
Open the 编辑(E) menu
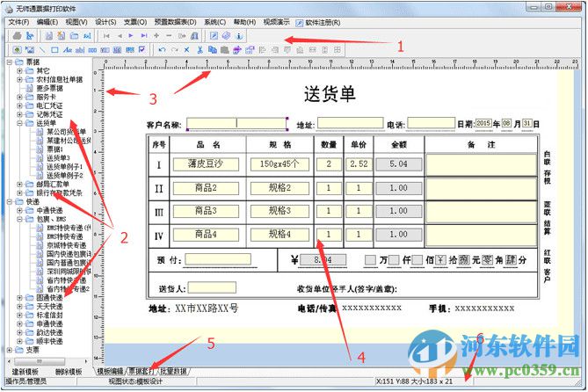tap(47, 22)
